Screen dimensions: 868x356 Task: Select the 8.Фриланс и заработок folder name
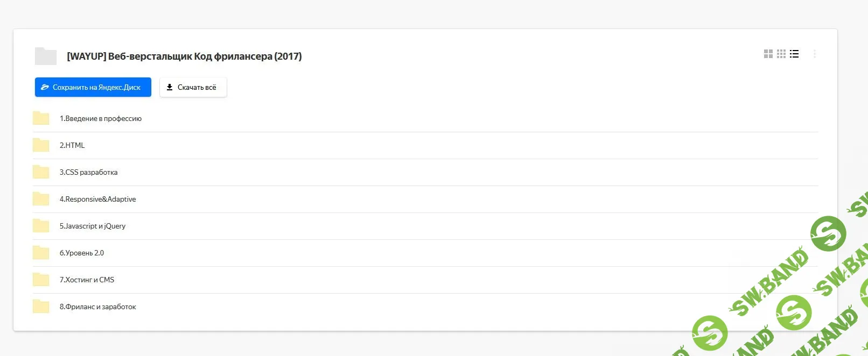click(97, 307)
